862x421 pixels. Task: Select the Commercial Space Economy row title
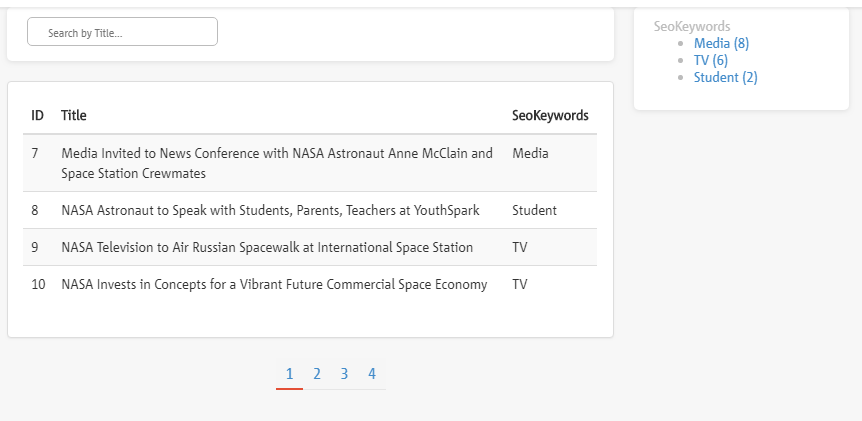pos(274,284)
